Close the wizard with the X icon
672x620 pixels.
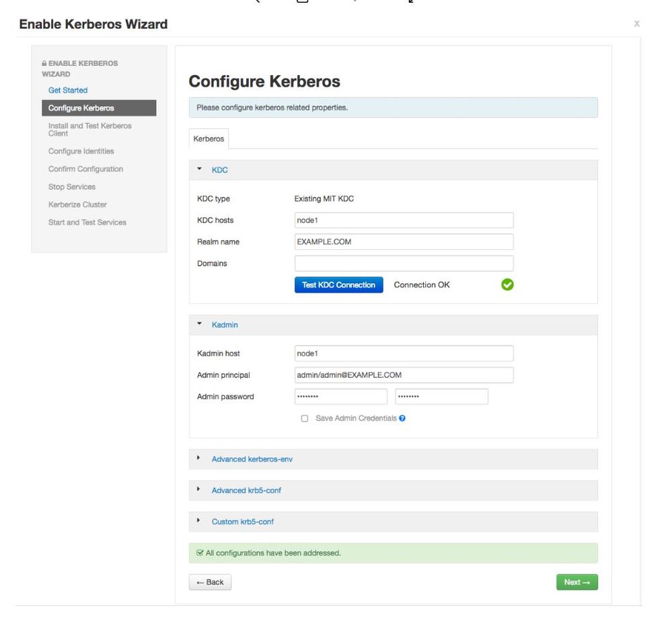636,24
